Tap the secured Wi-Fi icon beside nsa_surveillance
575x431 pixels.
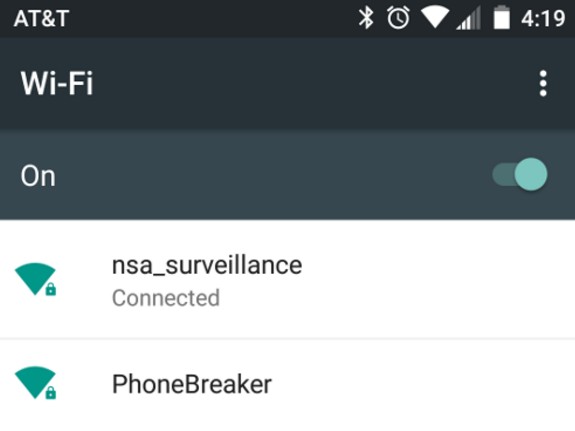click(35, 279)
